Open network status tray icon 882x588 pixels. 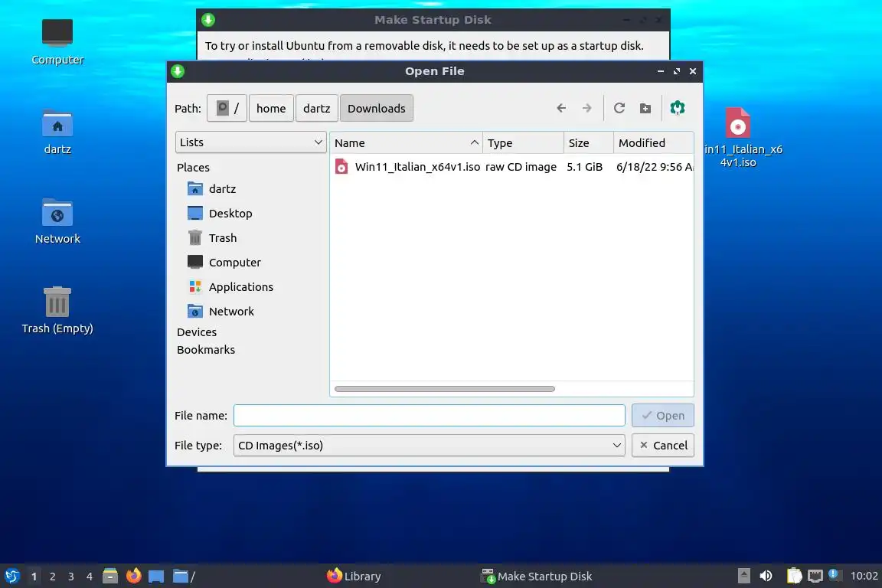click(x=815, y=576)
